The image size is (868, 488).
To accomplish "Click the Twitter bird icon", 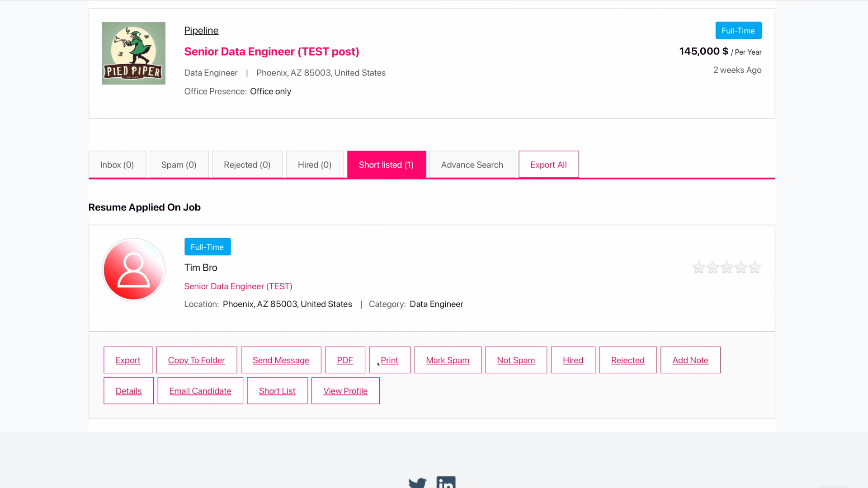I will pos(417,483).
